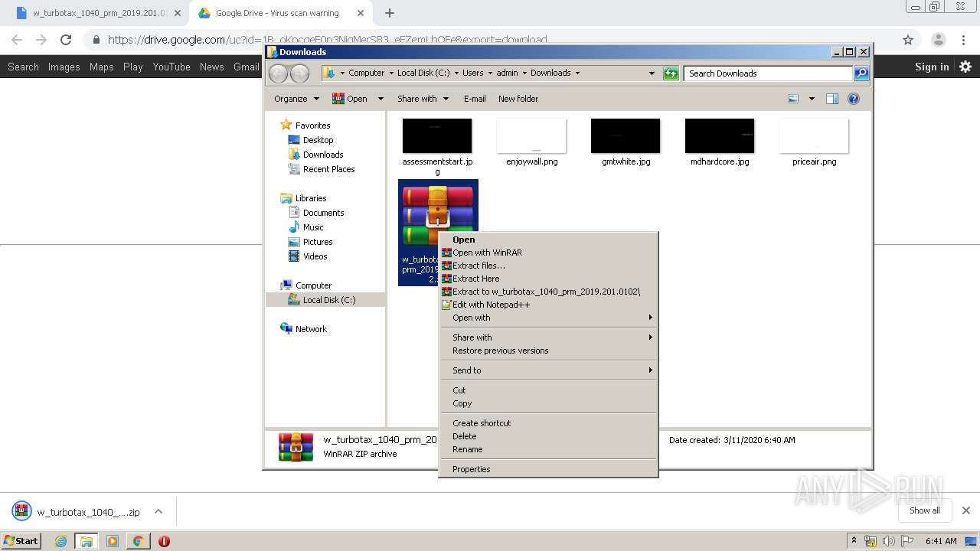The width and height of the screenshot is (980, 551).
Task: Select Libraries in navigation pane
Action: [x=303, y=198]
